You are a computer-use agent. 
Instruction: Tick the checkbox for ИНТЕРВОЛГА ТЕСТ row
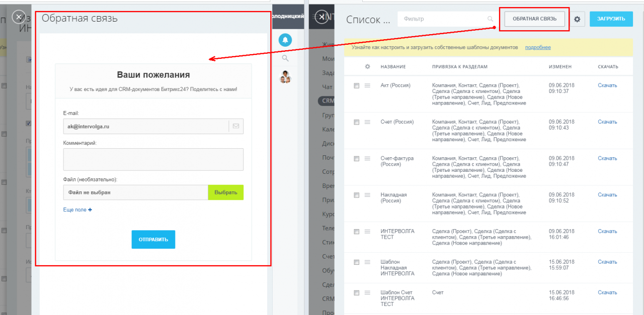(x=356, y=232)
